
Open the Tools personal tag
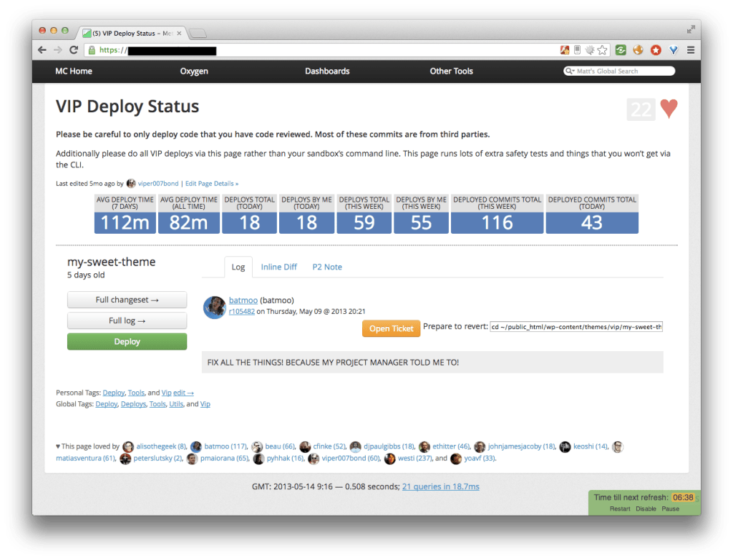[136, 393]
